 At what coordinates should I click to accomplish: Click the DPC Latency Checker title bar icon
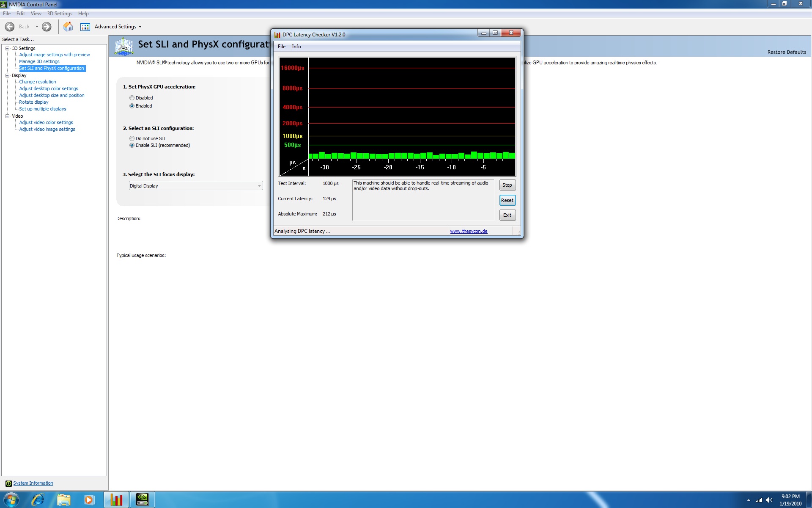click(277, 35)
